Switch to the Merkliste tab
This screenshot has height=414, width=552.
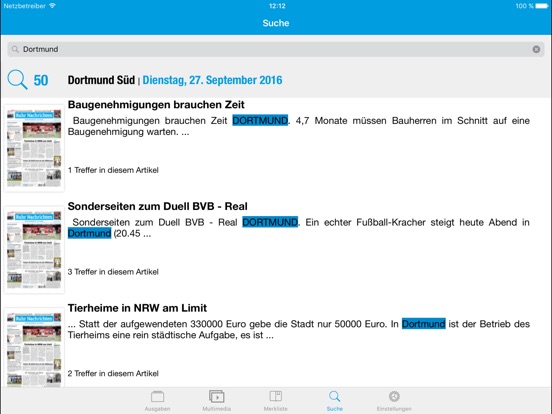pyautogui.click(x=276, y=401)
